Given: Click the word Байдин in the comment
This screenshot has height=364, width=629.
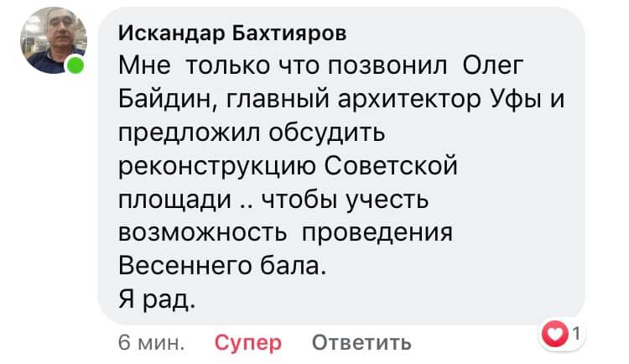Looking at the screenshot, I should (166, 103).
